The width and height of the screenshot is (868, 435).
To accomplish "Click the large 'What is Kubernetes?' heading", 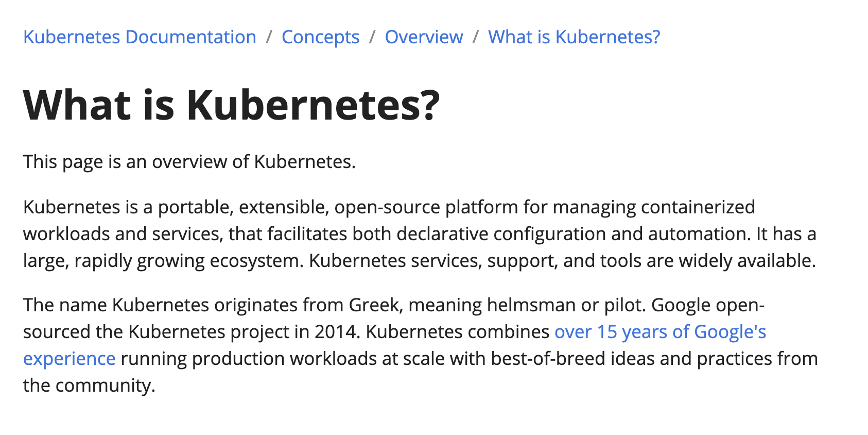I will pyautogui.click(x=232, y=105).
